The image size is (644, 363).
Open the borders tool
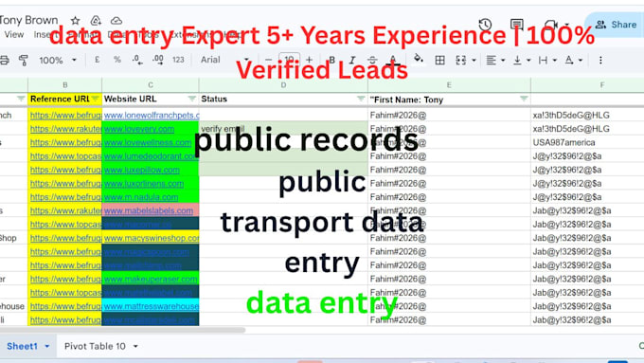tap(439, 61)
